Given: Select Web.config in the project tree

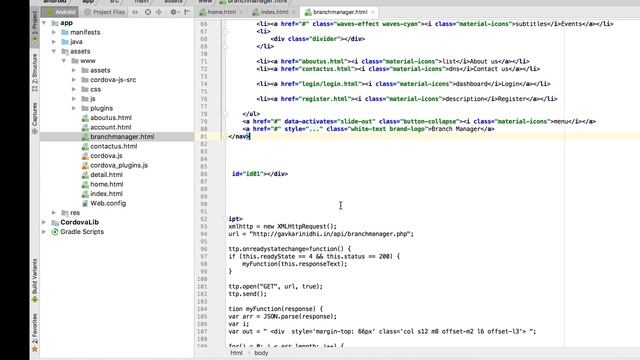Looking at the screenshot, I should point(108,203).
